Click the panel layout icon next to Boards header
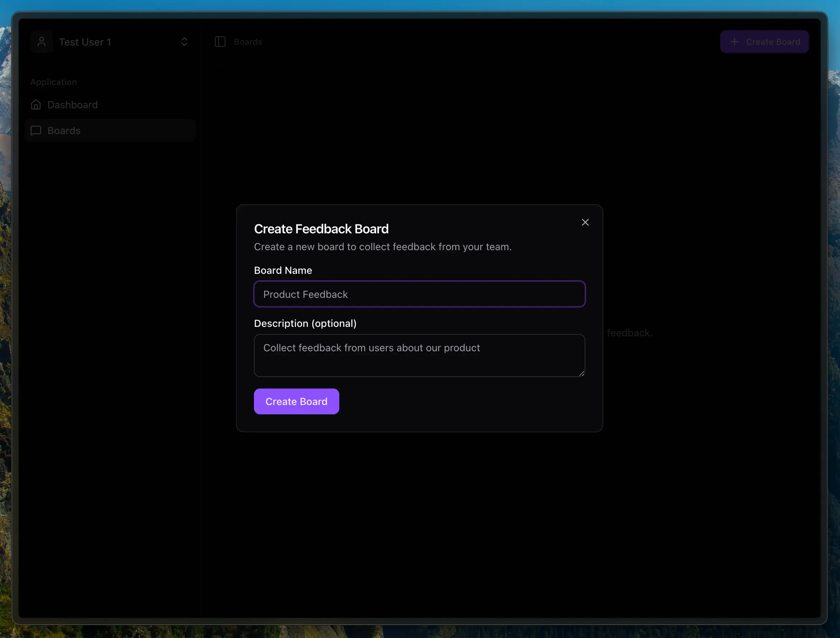Image resolution: width=840 pixels, height=638 pixels. (220, 42)
